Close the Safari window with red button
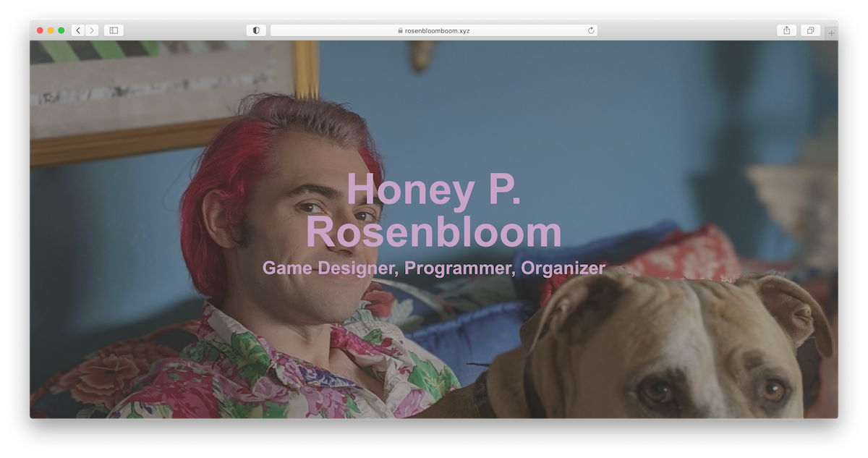The image size is (868, 458). [x=40, y=30]
